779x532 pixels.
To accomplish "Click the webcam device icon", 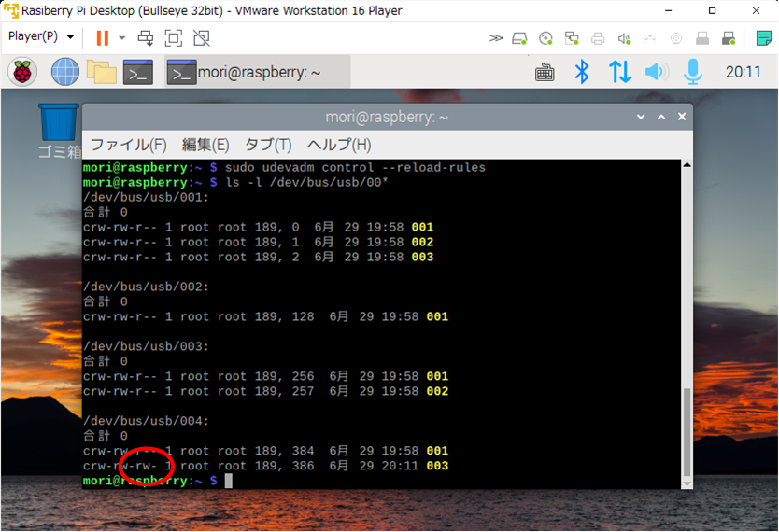I will click(676, 38).
